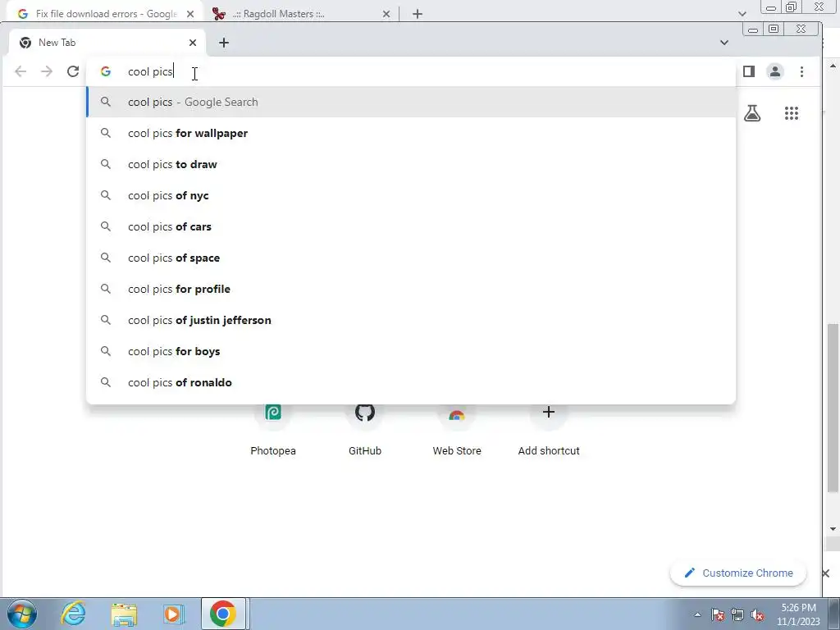
Task: Open the GitHub shortcut
Action: (x=365, y=428)
